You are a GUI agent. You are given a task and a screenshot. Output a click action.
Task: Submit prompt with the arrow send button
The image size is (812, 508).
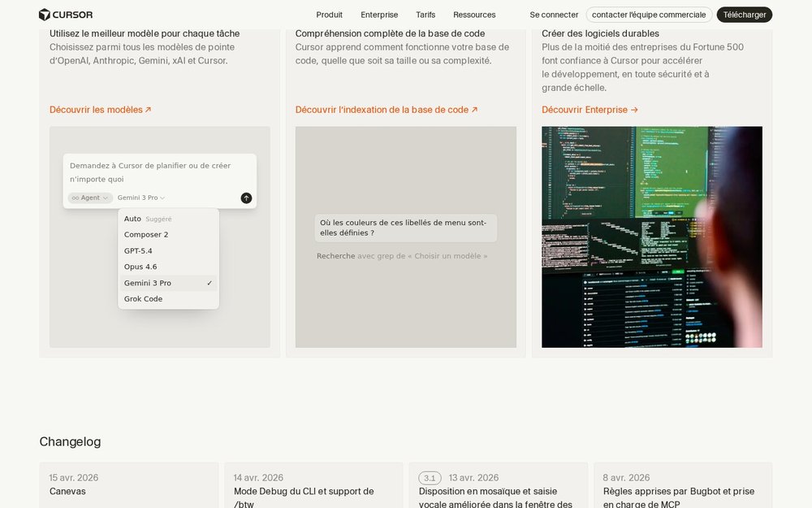tap(246, 198)
